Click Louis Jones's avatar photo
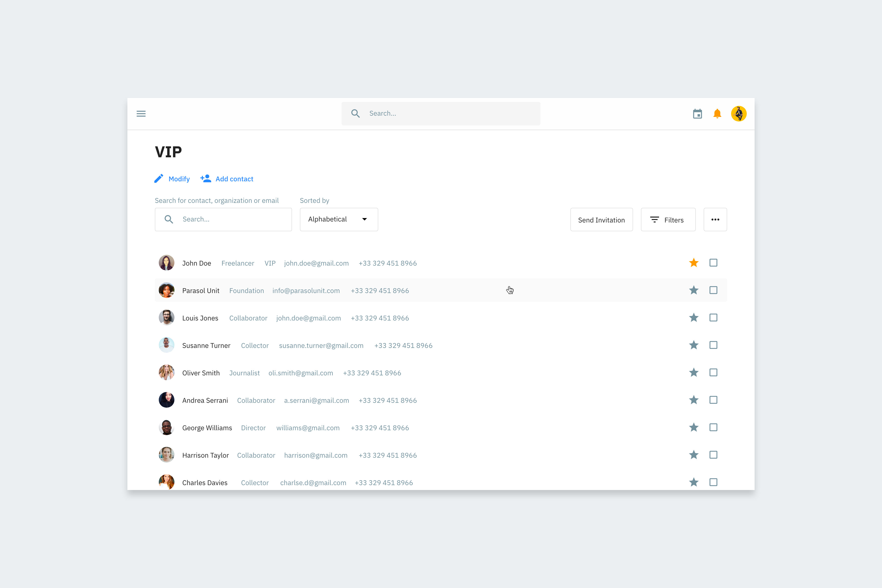 [x=167, y=318]
